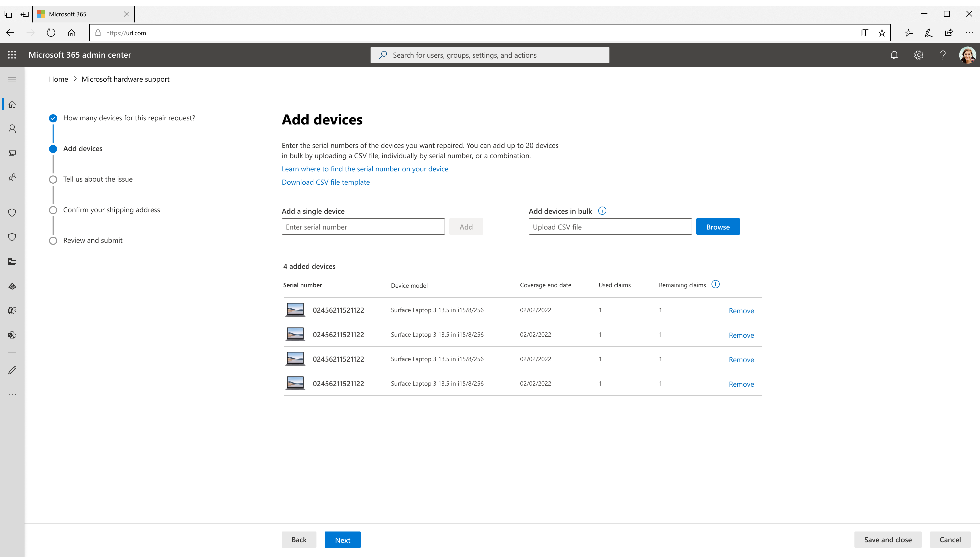Remove the first device in the table
The width and height of the screenshot is (980, 557).
[x=741, y=311]
